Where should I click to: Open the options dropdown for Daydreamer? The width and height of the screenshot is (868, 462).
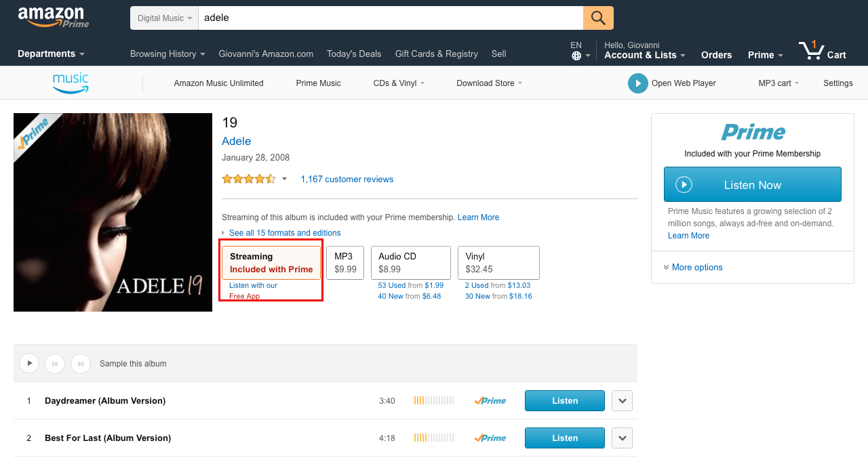point(623,401)
